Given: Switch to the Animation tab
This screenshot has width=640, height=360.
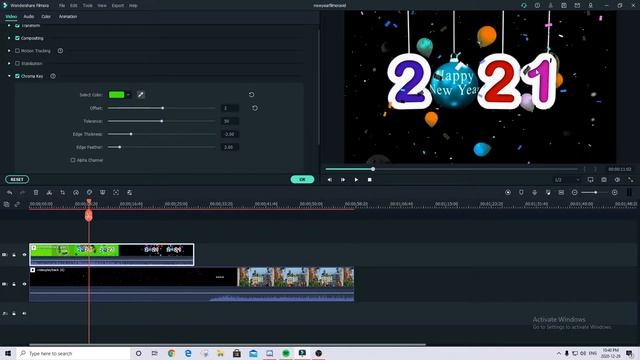Looking at the screenshot, I should coord(68,16).
